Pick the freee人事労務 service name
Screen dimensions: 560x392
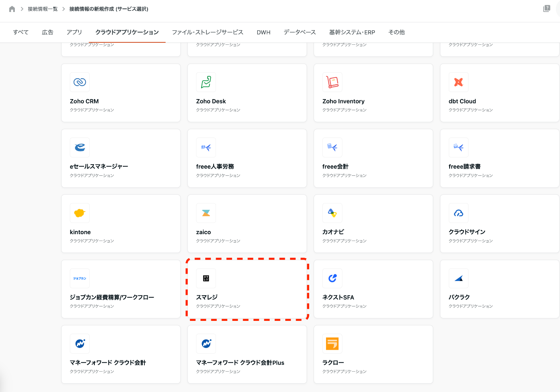[215, 167]
